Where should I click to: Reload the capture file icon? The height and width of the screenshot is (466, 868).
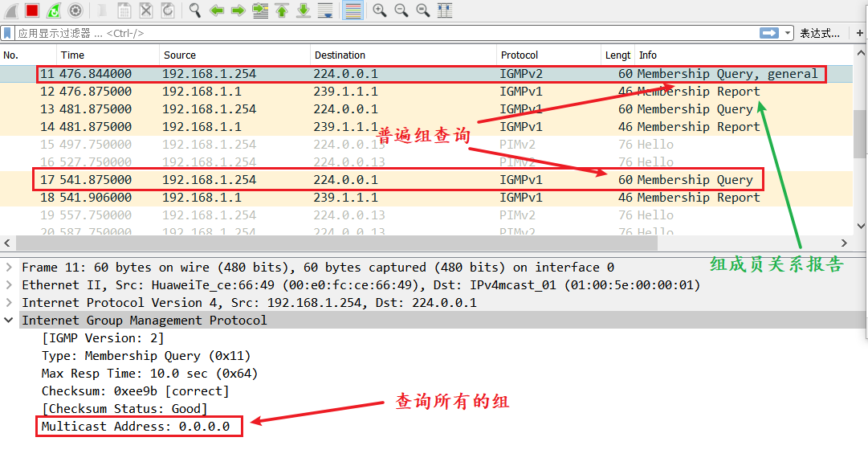[x=168, y=10]
